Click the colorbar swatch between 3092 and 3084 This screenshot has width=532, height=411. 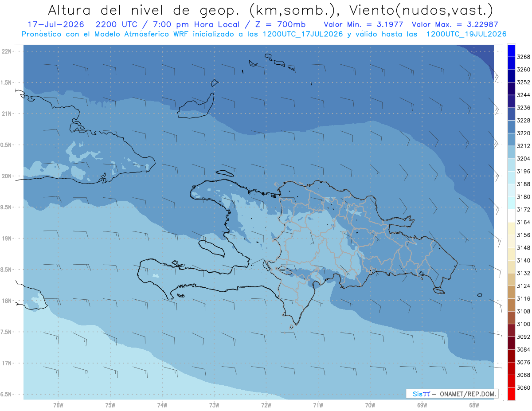click(x=511, y=343)
